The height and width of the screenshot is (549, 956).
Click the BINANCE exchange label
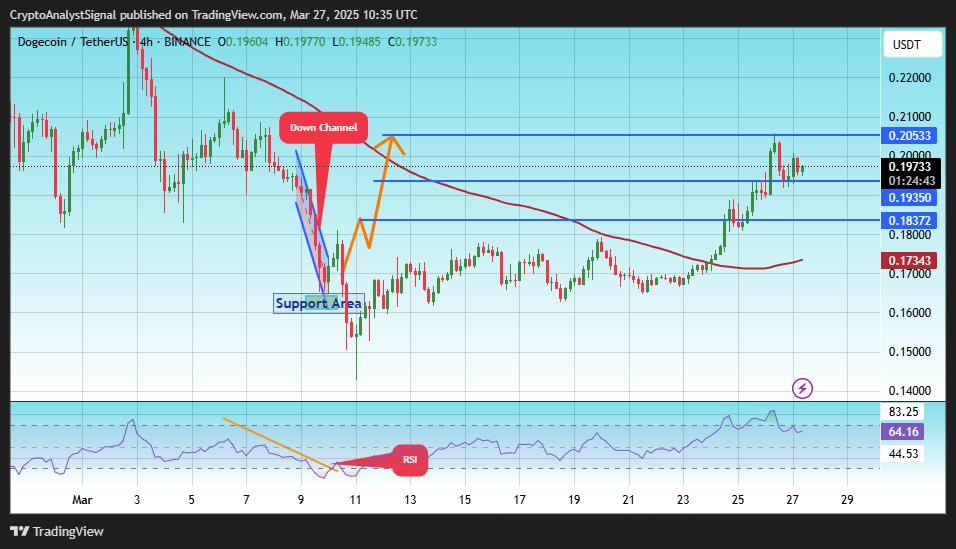tap(187, 42)
